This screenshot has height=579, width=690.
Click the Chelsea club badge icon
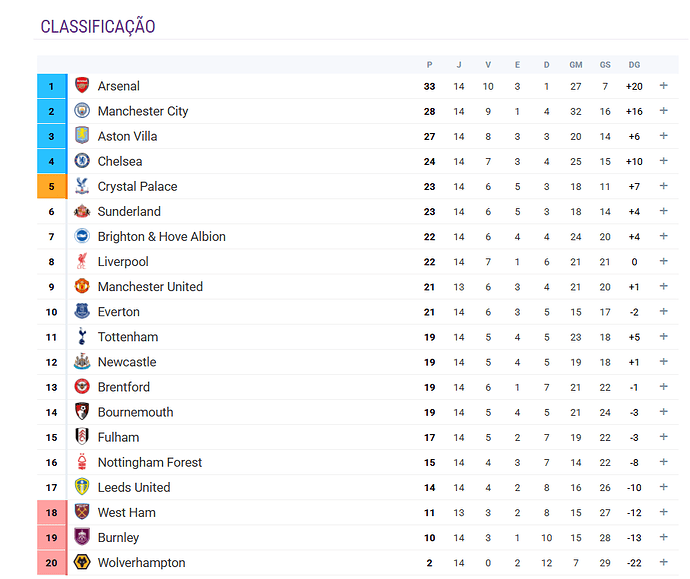pos(82,161)
